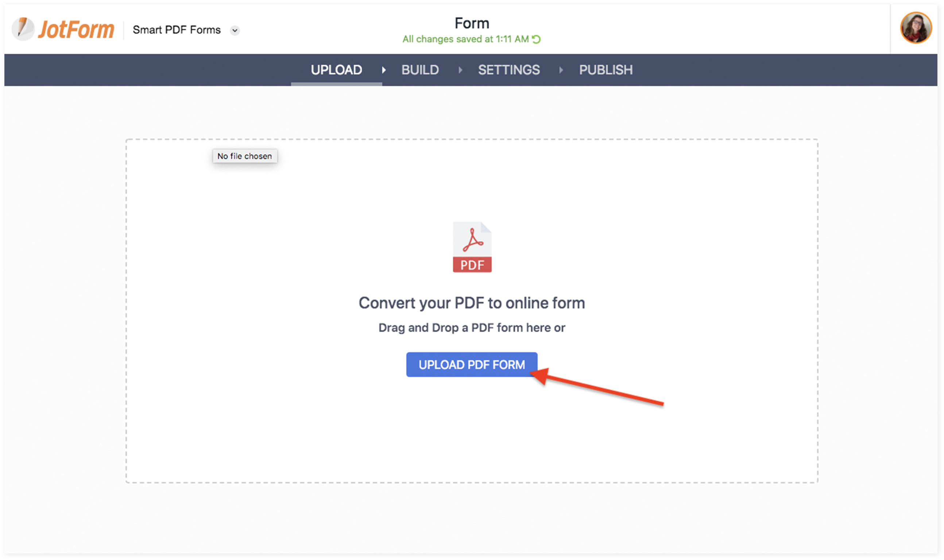Click the arrow between BUILD and SETTINGS
Image resolution: width=944 pixels, height=560 pixels.
tap(460, 70)
